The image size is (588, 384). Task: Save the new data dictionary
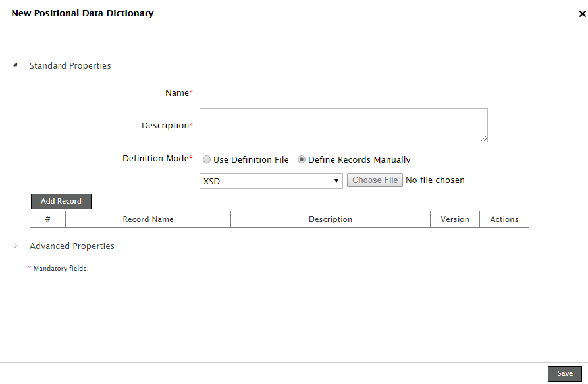(x=564, y=373)
